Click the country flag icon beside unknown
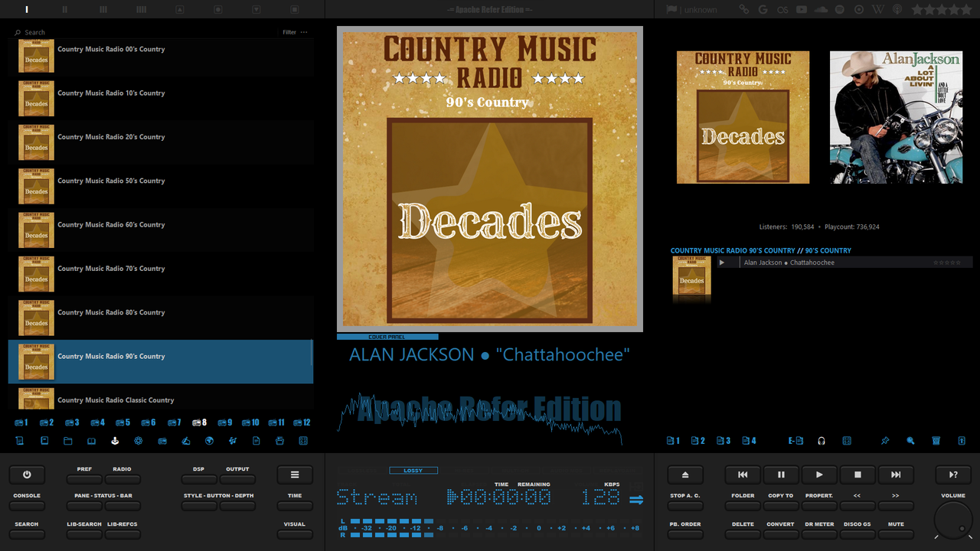Viewport: 980px width, 551px height. point(671,9)
